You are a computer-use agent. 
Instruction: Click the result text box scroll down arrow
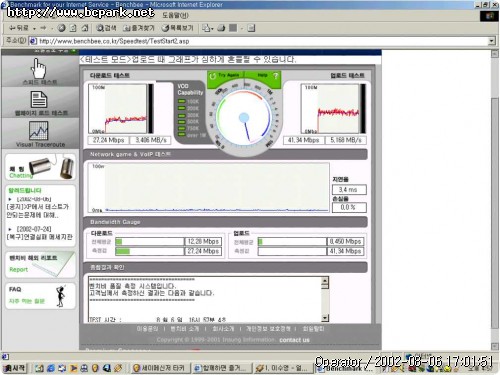point(325,318)
